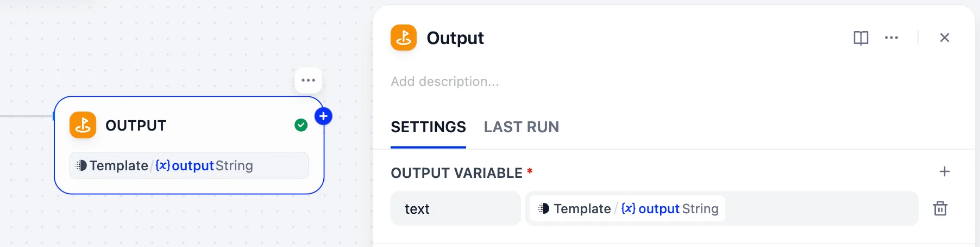Click the orange Output icon in panel header
980x247 pixels.
point(404,38)
